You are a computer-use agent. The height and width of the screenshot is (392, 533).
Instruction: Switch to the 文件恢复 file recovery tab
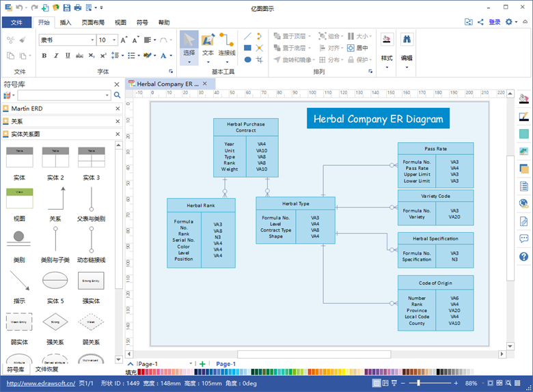[x=46, y=369]
